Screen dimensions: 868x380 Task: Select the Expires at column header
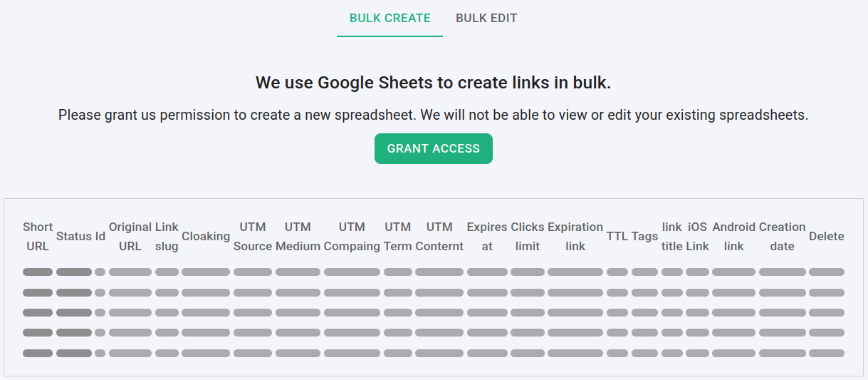click(x=487, y=237)
